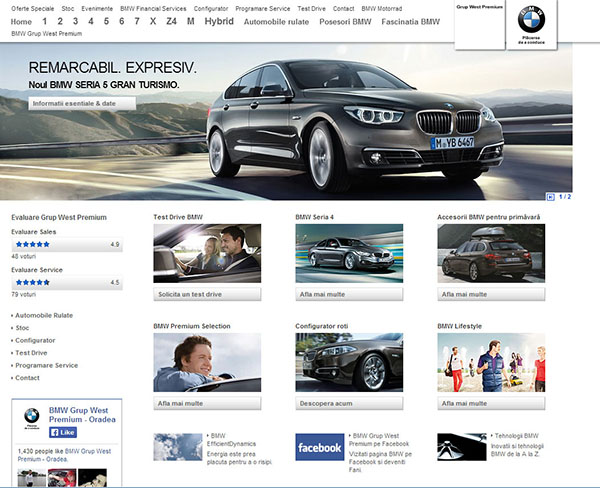
Task: Open Tehnologii BMW thumbnail image
Action: (462, 447)
